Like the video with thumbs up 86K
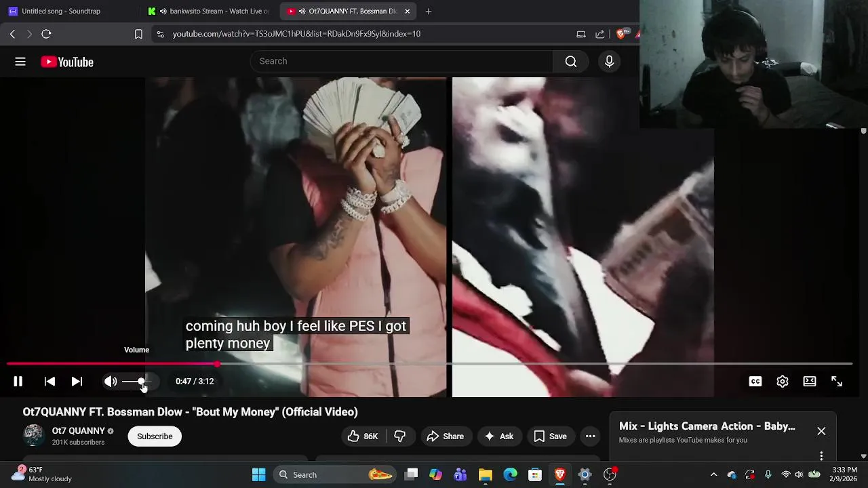 click(362, 436)
